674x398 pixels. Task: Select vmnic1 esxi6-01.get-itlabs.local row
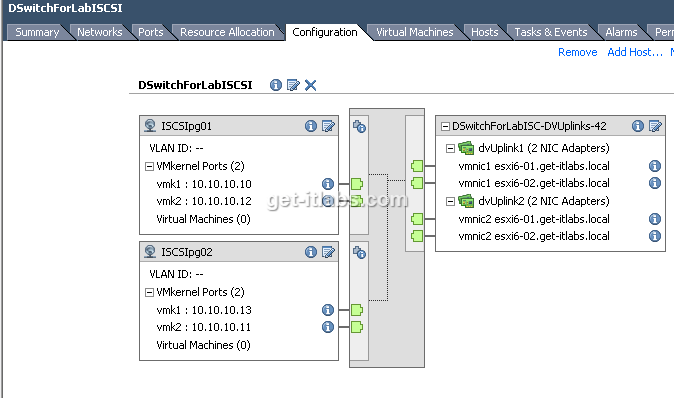point(534,166)
